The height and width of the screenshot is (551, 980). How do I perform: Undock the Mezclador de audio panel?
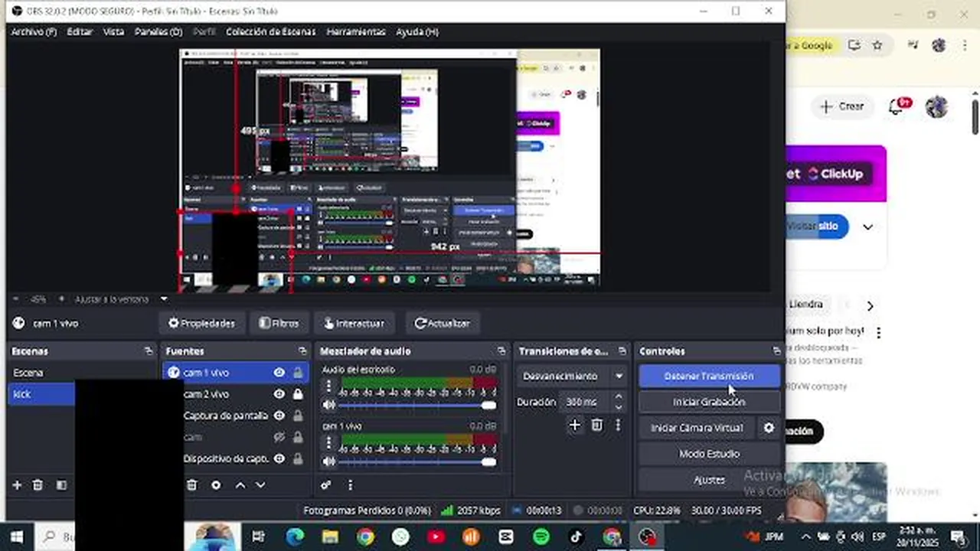click(x=501, y=351)
